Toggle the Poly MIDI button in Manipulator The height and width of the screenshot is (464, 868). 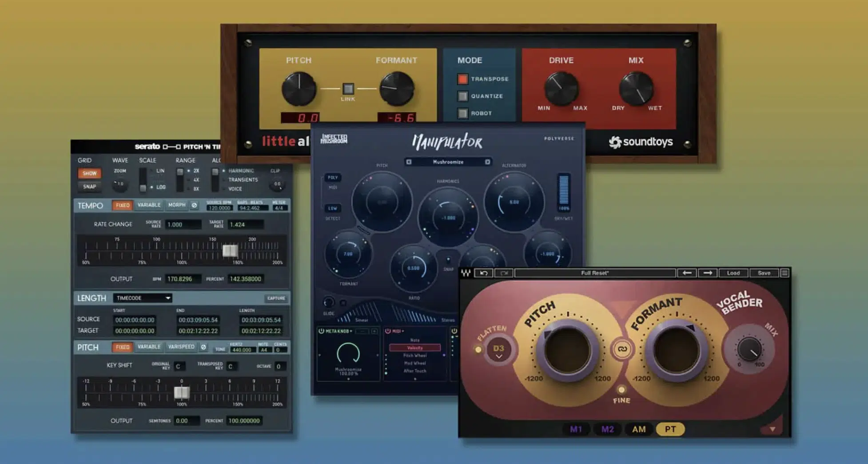click(x=332, y=177)
